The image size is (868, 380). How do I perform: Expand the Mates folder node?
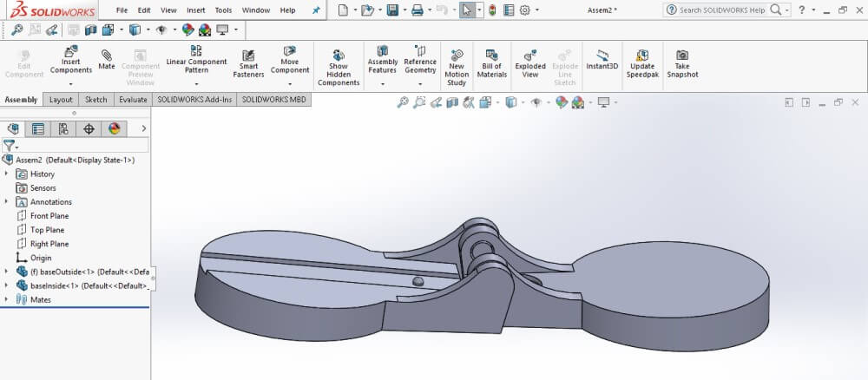(x=7, y=299)
